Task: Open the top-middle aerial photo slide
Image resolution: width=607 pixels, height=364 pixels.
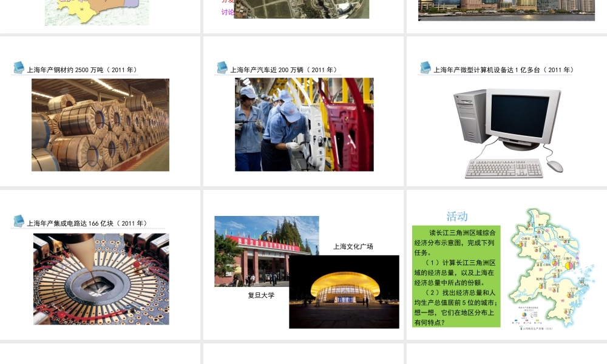Action: 303,16
